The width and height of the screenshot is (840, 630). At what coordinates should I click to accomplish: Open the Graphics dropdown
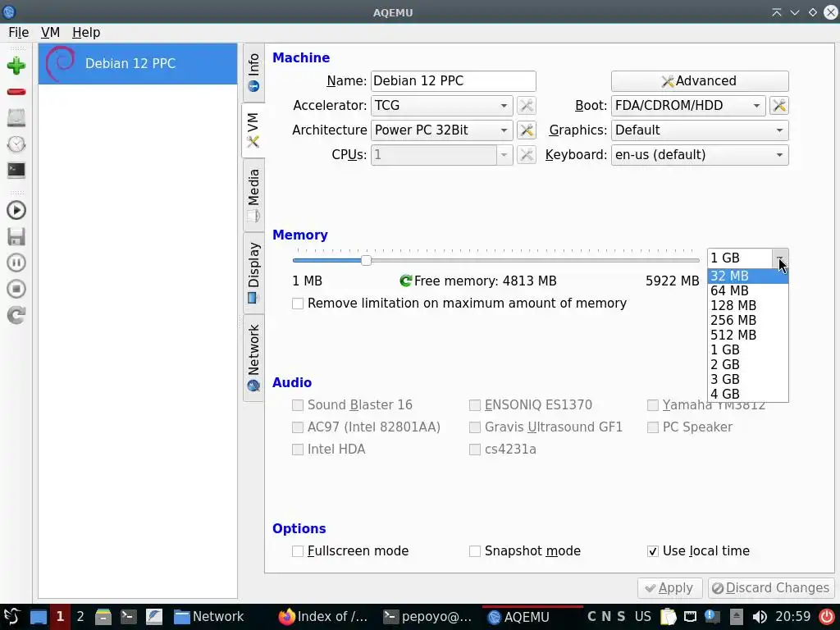700,130
